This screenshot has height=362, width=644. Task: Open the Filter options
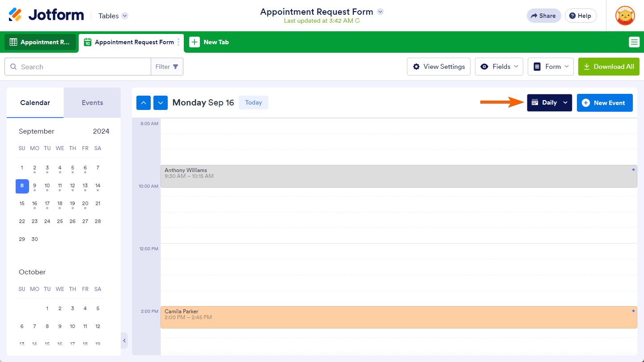[167, 67]
